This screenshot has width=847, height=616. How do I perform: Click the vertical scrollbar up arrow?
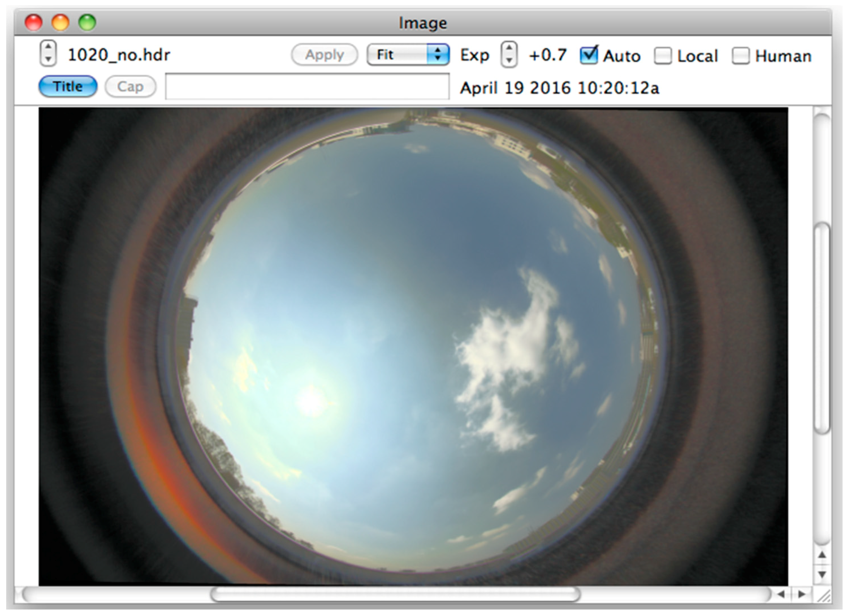[822, 555]
